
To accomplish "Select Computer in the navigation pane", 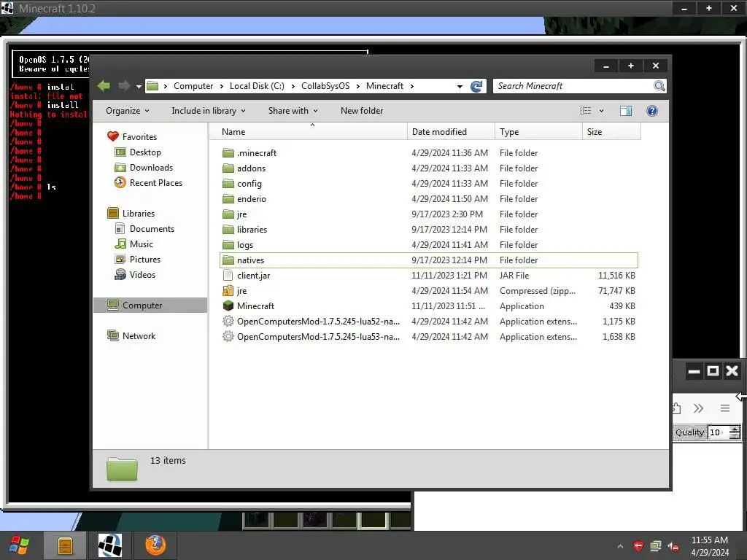I will tap(150, 306).
